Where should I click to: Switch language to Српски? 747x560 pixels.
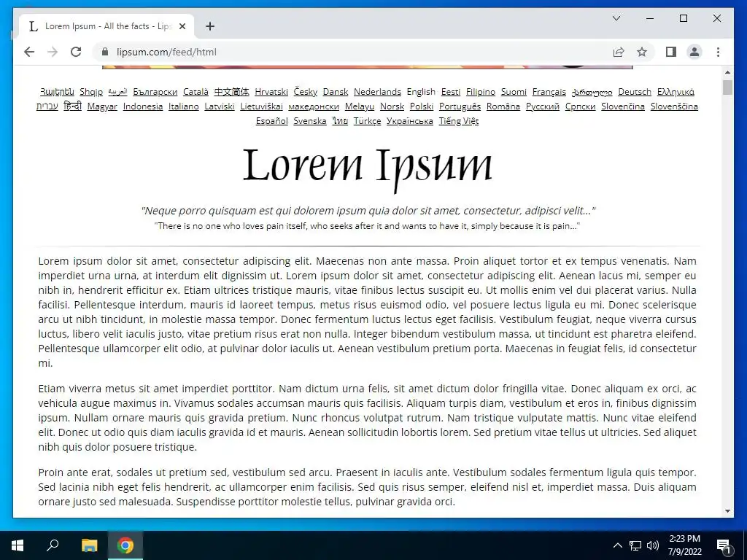click(x=580, y=106)
